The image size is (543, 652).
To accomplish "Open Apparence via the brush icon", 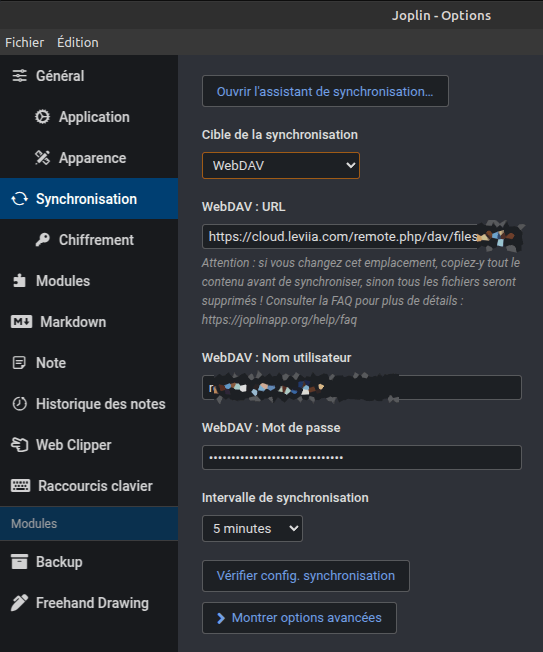I will [42, 158].
